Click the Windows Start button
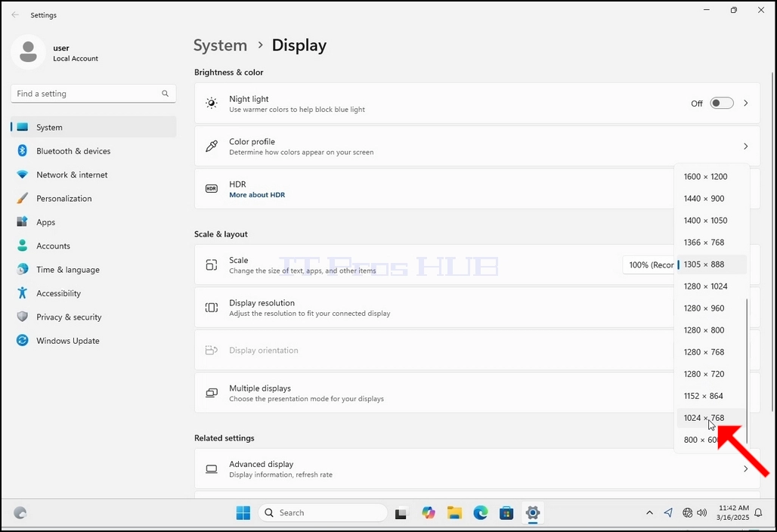777x532 pixels. click(243, 512)
